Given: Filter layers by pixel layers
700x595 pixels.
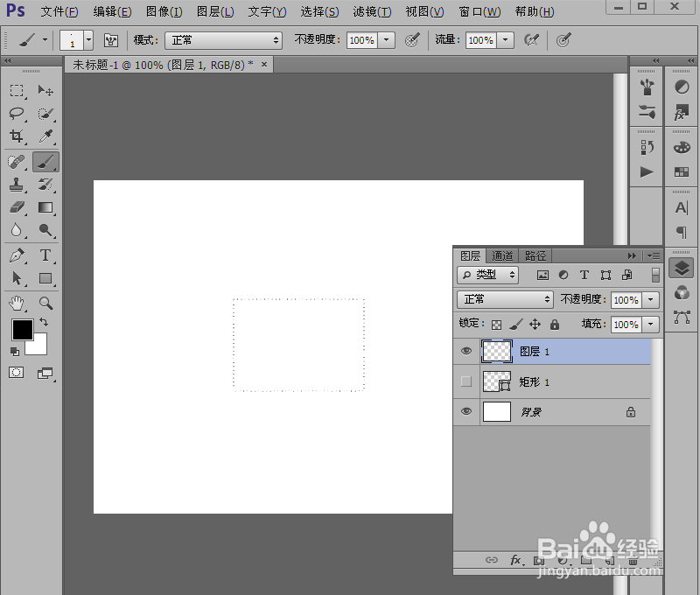Looking at the screenshot, I should [x=542, y=275].
